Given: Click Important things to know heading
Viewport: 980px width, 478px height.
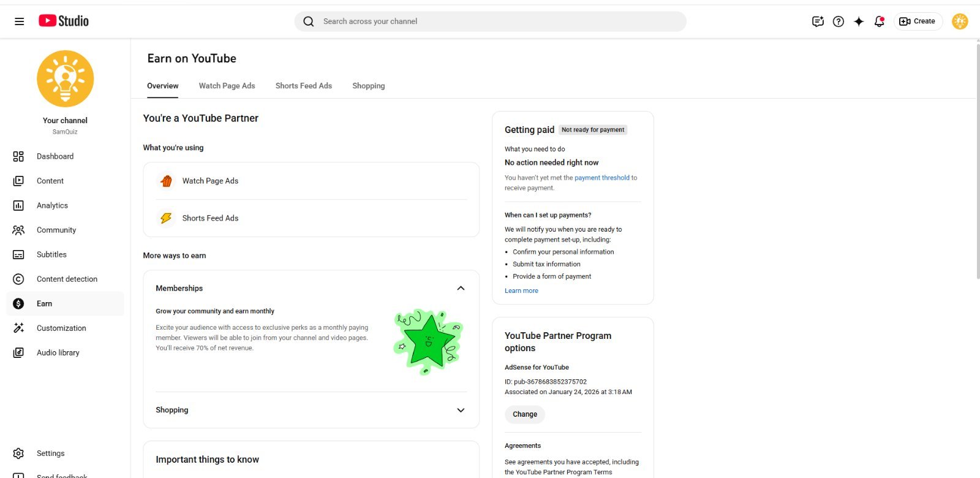Looking at the screenshot, I should (207, 460).
